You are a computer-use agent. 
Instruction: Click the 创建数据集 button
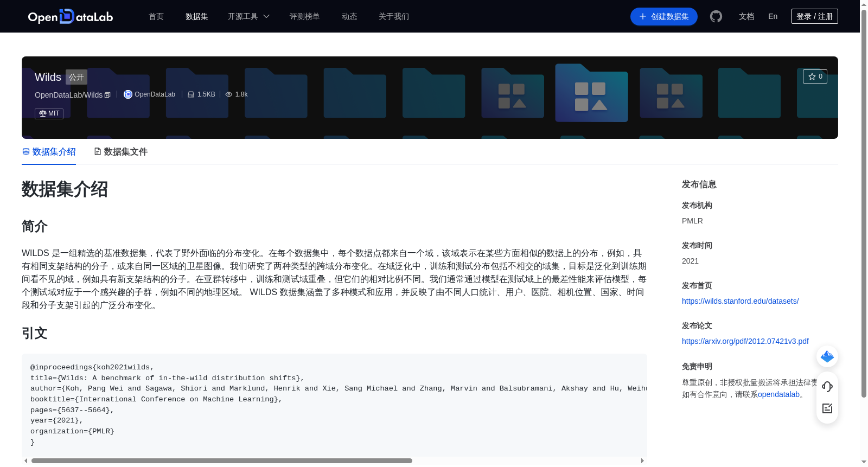click(664, 17)
